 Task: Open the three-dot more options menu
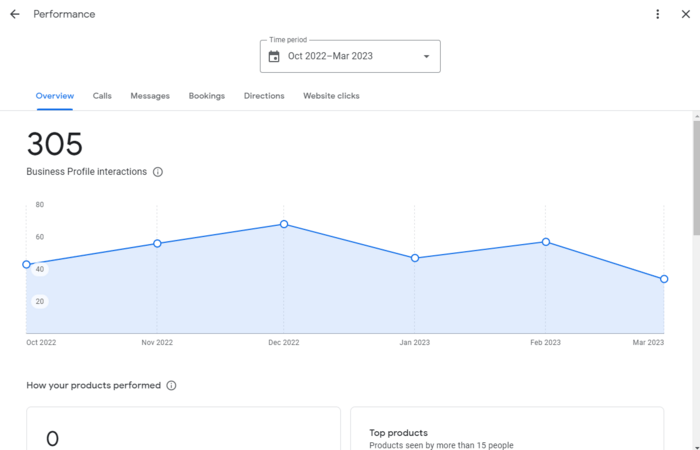[657, 14]
